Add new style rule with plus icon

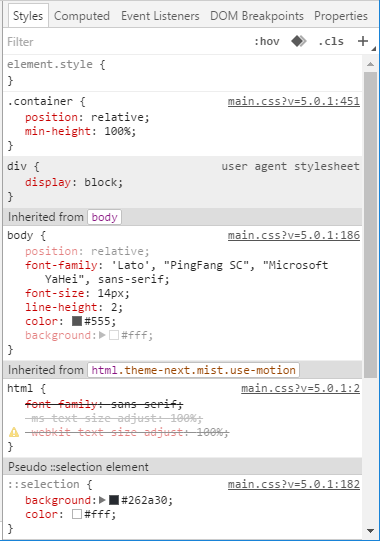pyautogui.click(x=363, y=41)
